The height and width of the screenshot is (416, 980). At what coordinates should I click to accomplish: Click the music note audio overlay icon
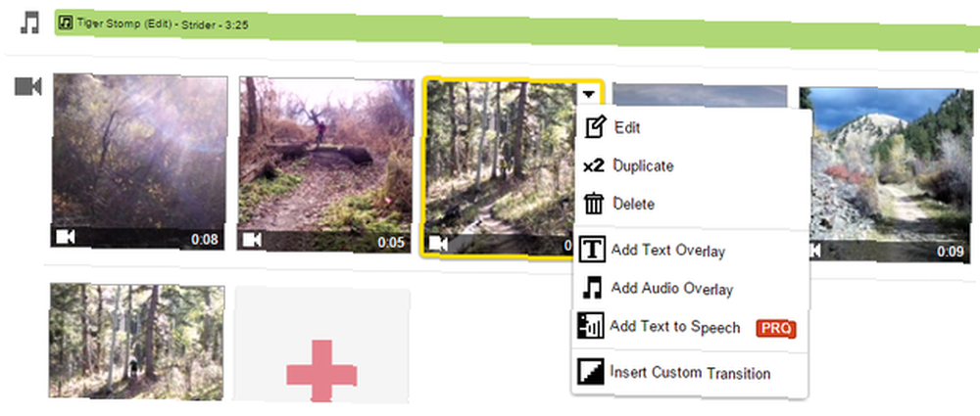(593, 288)
